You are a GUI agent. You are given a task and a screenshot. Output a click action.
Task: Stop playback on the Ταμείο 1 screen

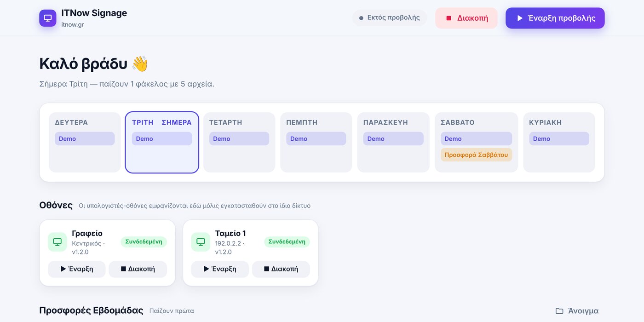click(x=281, y=269)
